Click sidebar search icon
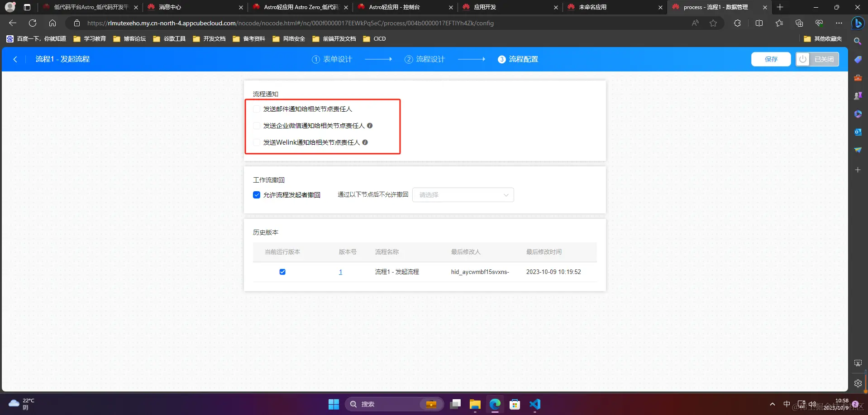 858,41
